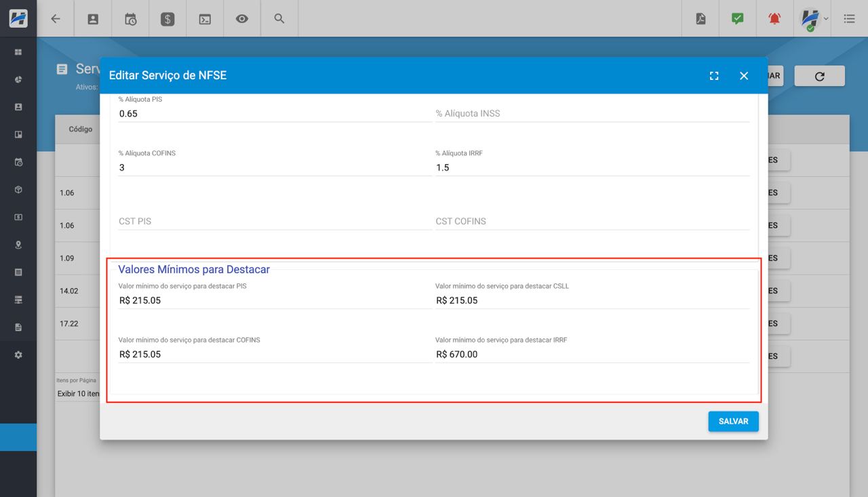Click the % Alíquota INSS field

click(x=592, y=113)
